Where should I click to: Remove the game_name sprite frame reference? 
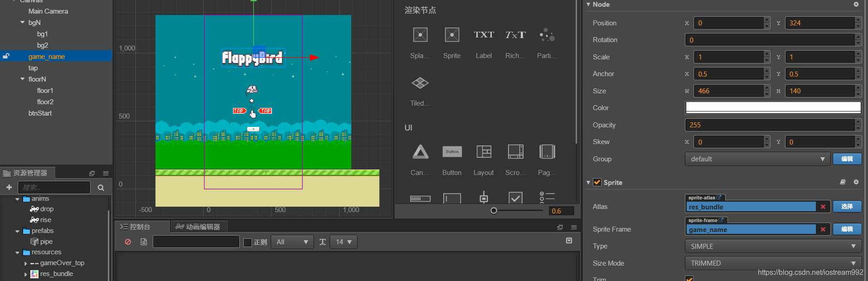[823, 229]
